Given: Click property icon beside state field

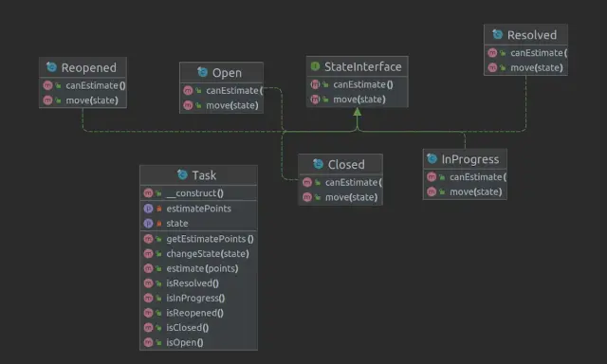Looking at the screenshot, I should click(x=148, y=223).
